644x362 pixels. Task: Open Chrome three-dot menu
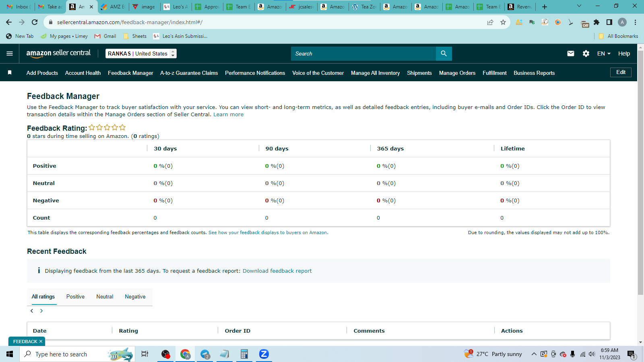click(x=635, y=22)
